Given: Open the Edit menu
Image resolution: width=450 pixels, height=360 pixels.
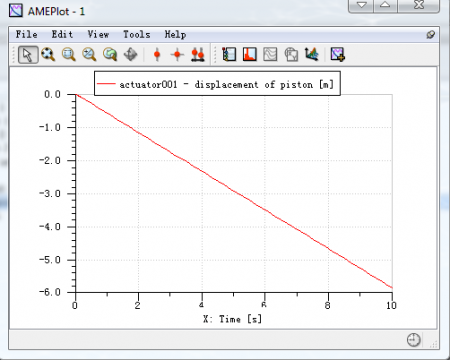Looking at the screenshot, I should tap(62, 34).
